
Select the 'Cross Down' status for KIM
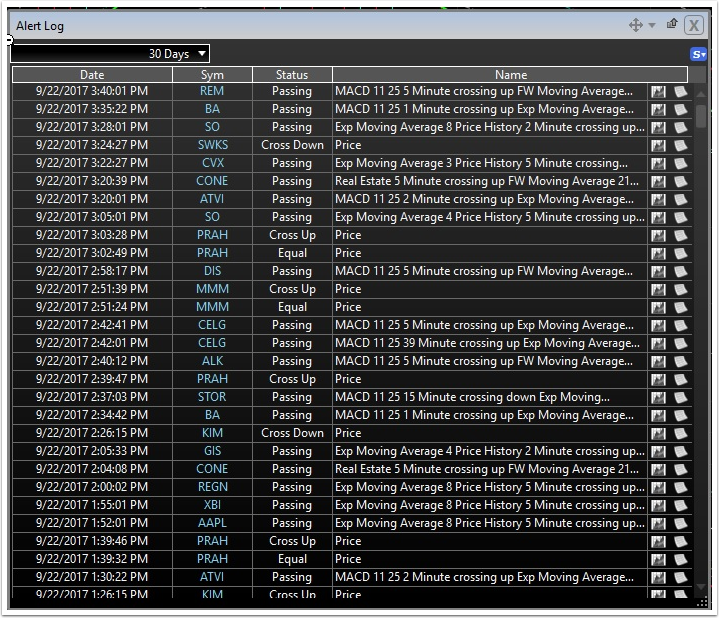click(292, 433)
